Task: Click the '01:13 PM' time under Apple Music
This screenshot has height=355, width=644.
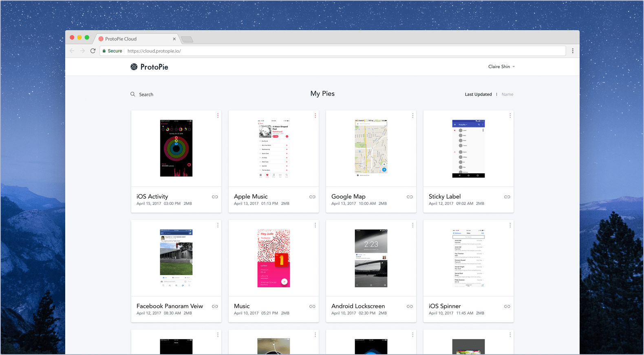Action: [x=269, y=204]
